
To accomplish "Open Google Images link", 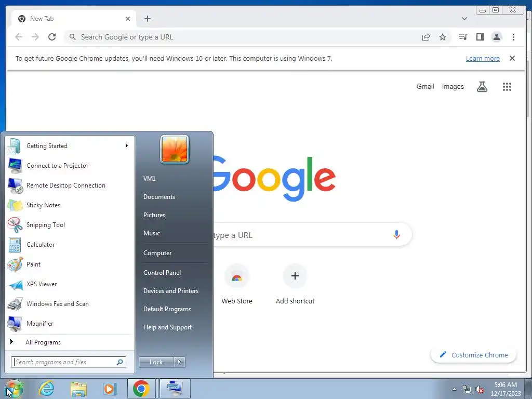I will coord(453,87).
